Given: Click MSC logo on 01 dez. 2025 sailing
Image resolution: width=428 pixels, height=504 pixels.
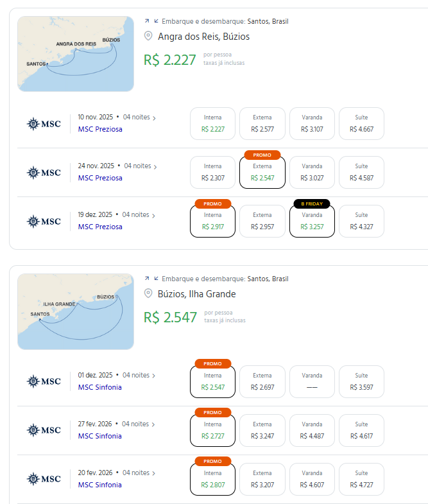Looking at the screenshot, I should pos(44,381).
